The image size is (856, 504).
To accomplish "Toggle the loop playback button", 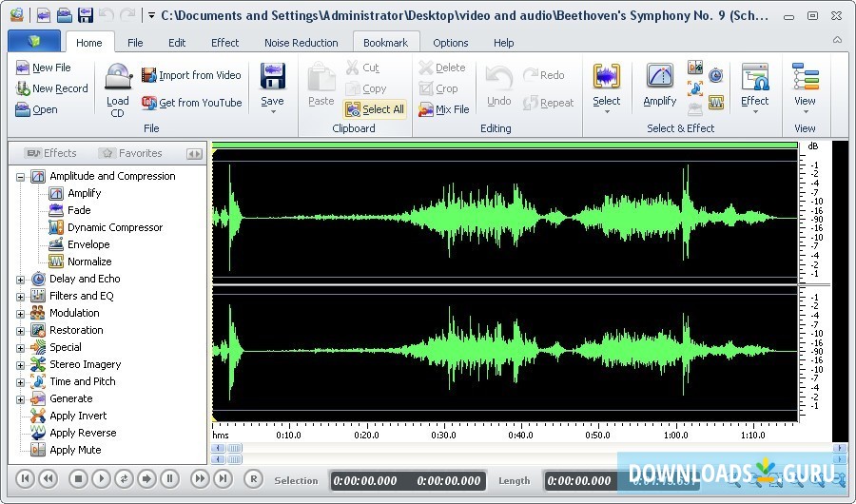I will (x=124, y=479).
